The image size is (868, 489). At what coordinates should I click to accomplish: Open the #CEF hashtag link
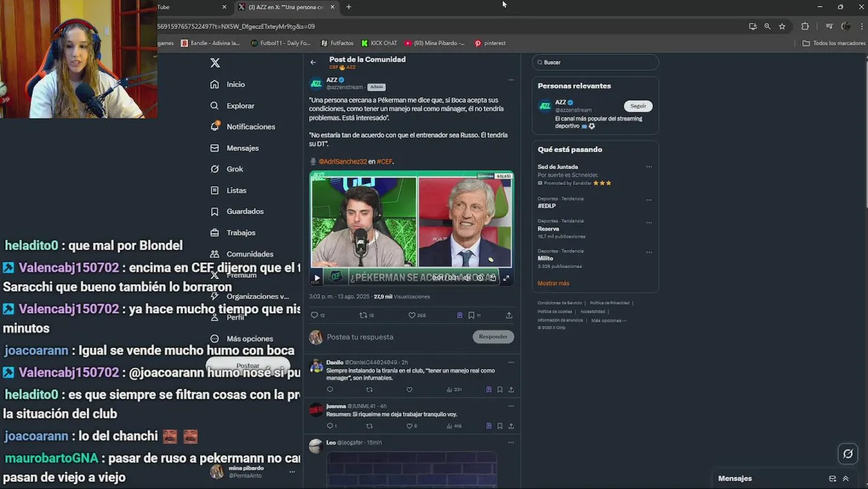click(x=384, y=162)
